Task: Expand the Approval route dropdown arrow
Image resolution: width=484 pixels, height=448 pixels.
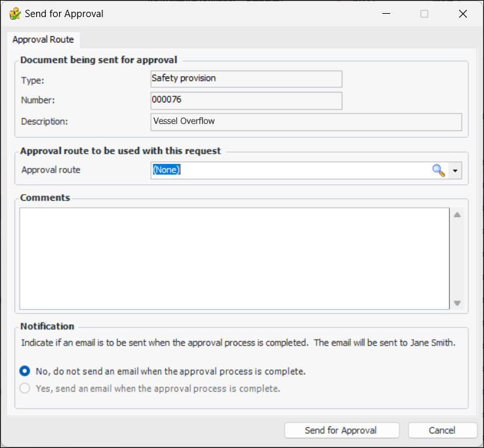Action: pyautogui.click(x=456, y=171)
